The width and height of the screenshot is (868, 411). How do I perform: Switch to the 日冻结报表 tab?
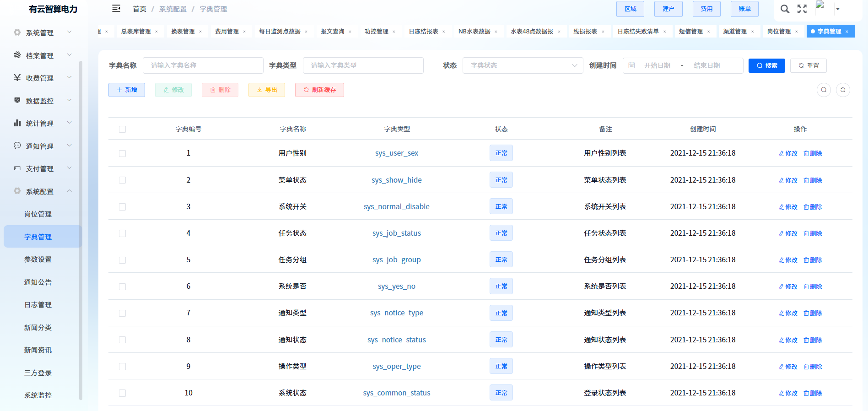[x=423, y=32]
